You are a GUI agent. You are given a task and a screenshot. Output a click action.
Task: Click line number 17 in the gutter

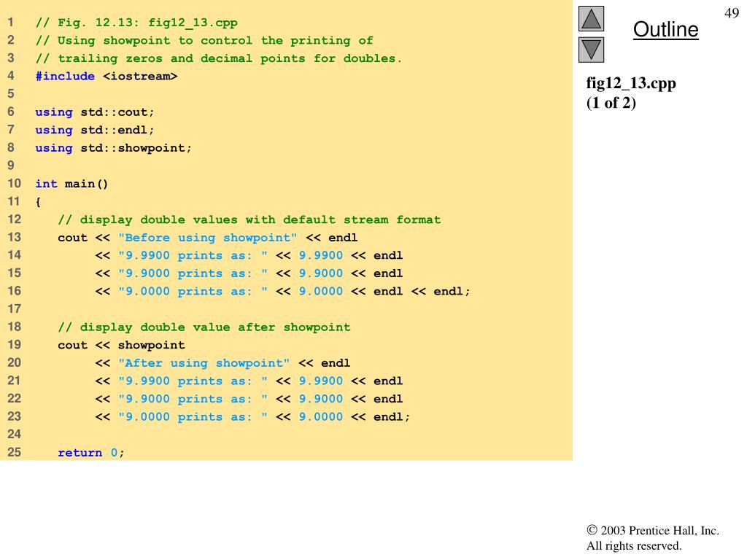pyautogui.click(x=15, y=308)
